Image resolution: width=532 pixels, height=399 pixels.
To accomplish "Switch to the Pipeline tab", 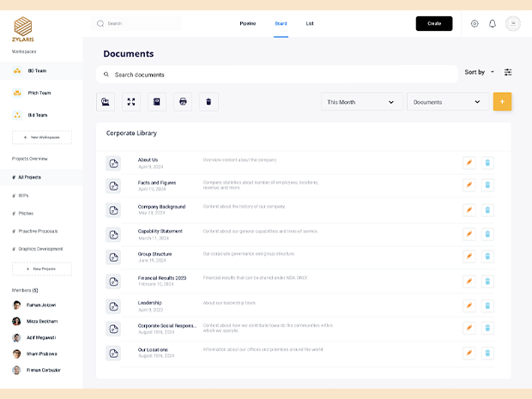I will 248,24.
